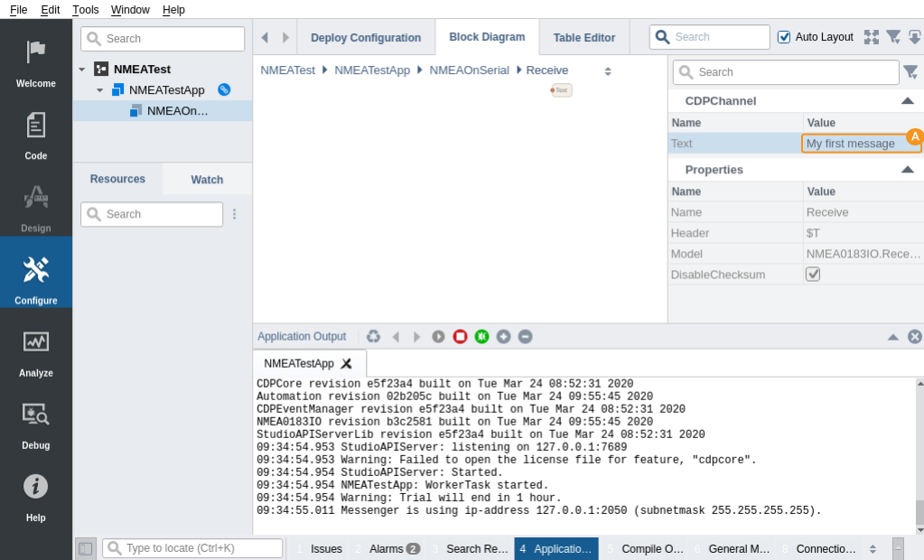Click NMEAOnSerial in the breadcrumb path

point(469,70)
